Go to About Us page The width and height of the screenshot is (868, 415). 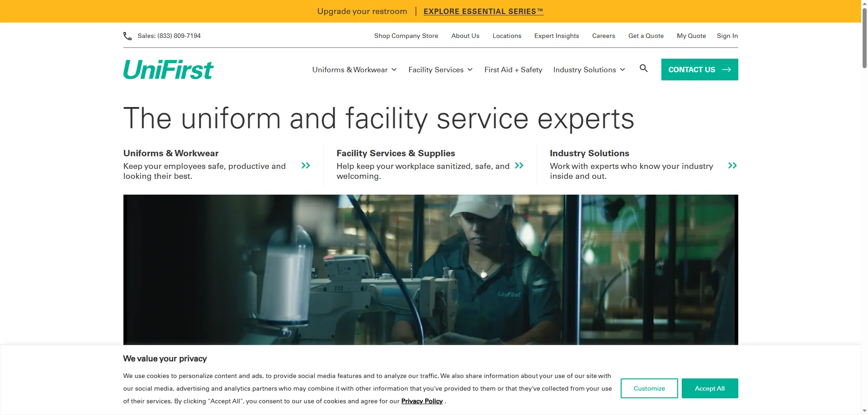[465, 36]
